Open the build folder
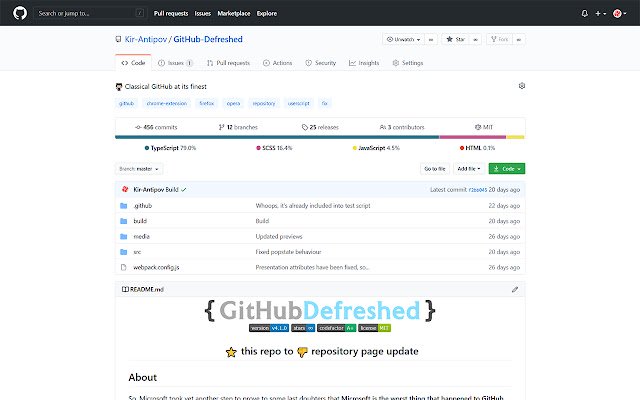Image resolution: width=640 pixels, height=400 pixels. [140, 221]
